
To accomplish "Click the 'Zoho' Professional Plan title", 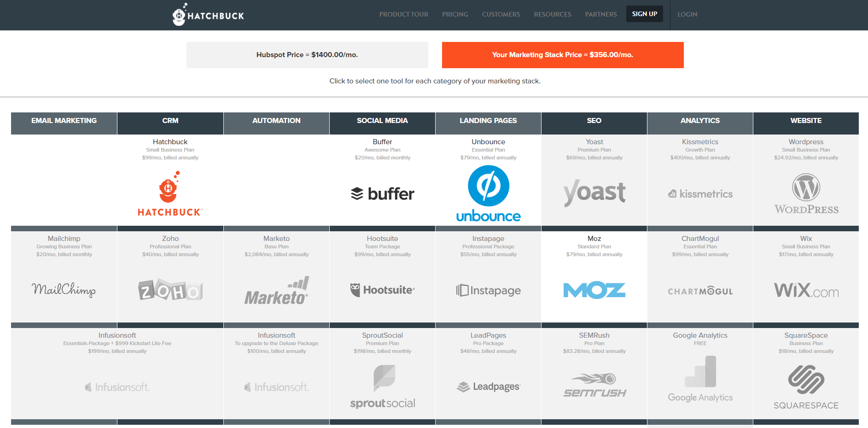I will click(x=170, y=239).
